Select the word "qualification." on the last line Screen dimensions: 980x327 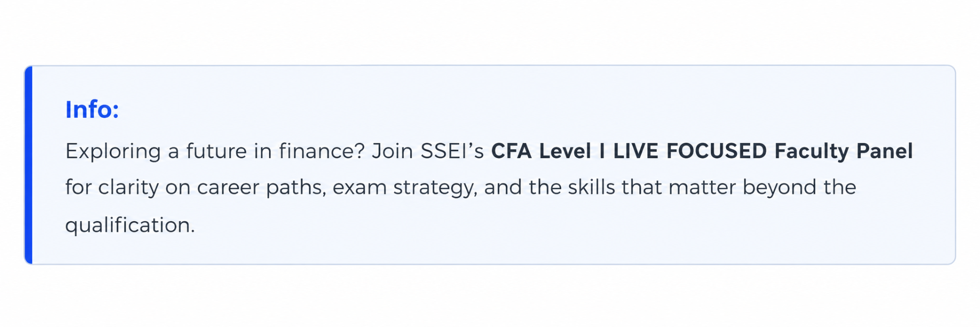(130, 226)
